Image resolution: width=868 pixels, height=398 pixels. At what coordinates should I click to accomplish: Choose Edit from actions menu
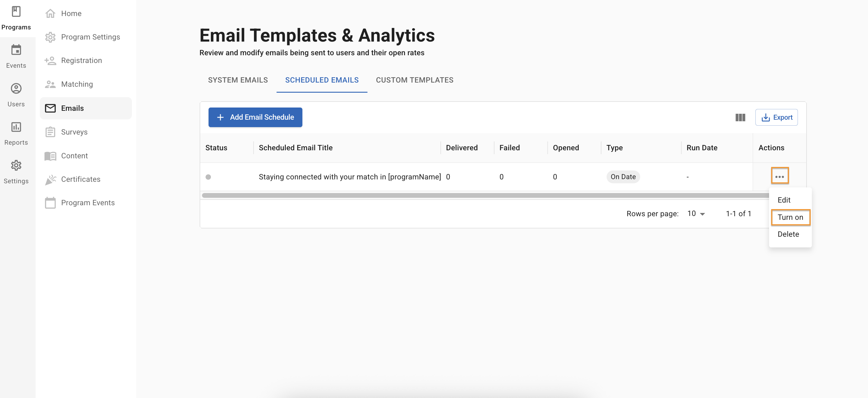(x=784, y=200)
